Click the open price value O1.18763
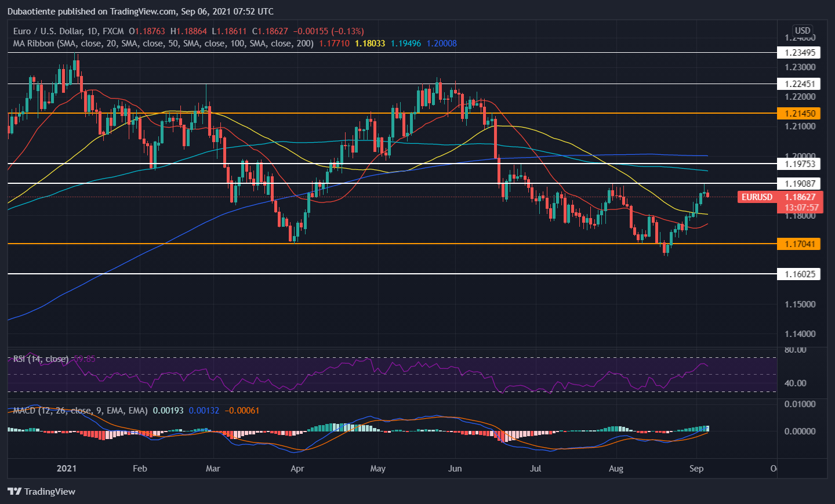Viewport: 835px width, 504px height. (147, 31)
